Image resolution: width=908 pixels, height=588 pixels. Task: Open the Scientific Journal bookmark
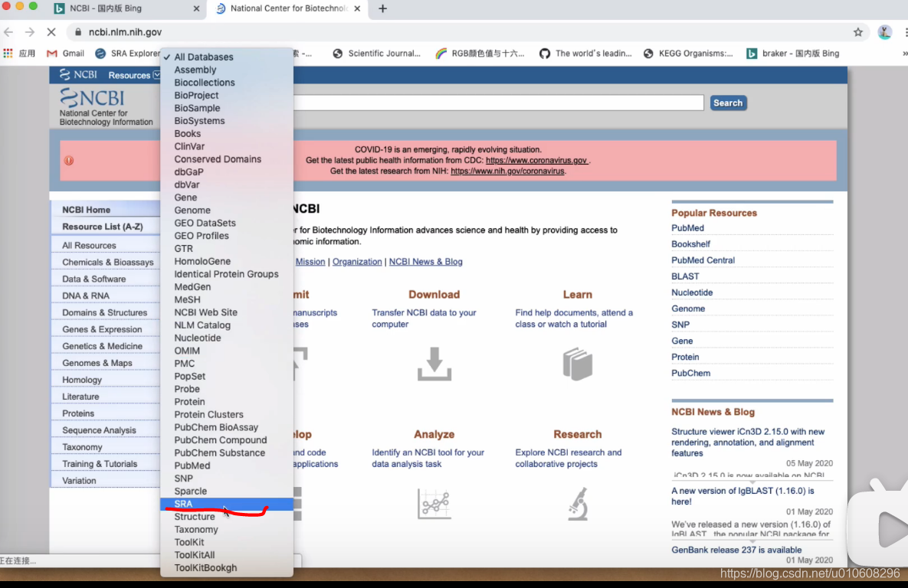(376, 54)
